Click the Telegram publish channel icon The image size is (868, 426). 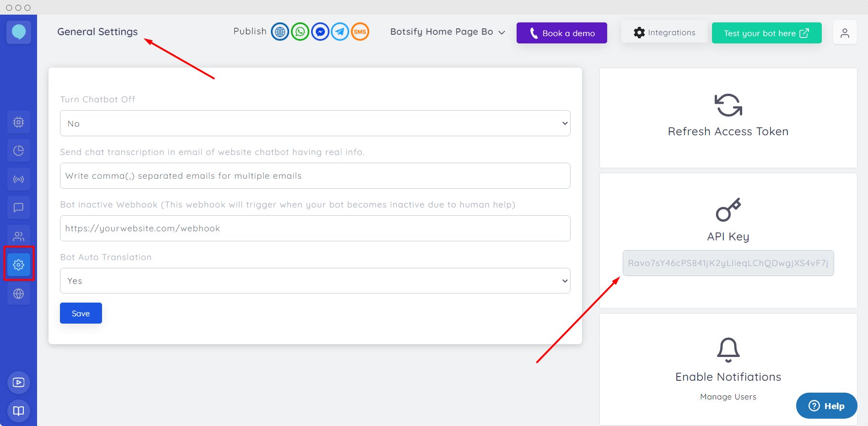[340, 32]
